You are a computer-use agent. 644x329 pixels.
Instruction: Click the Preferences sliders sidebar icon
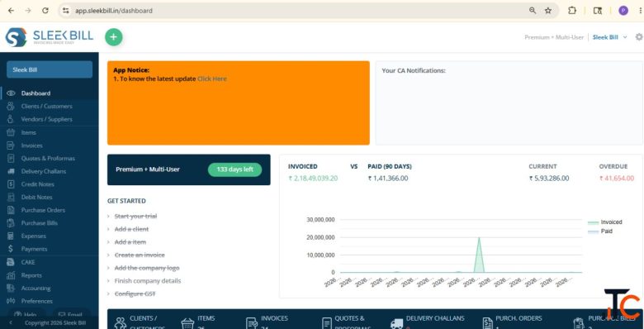pyautogui.click(x=11, y=301)
